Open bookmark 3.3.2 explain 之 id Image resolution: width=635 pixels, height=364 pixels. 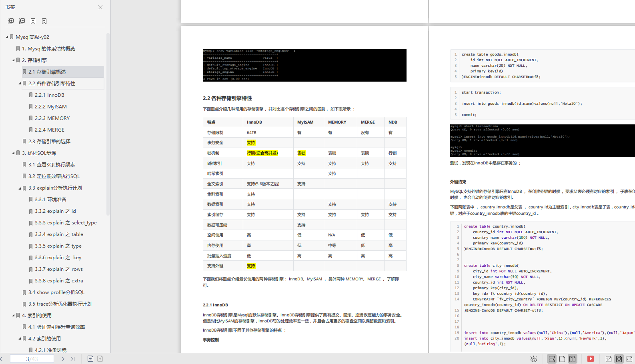(55, 211)
